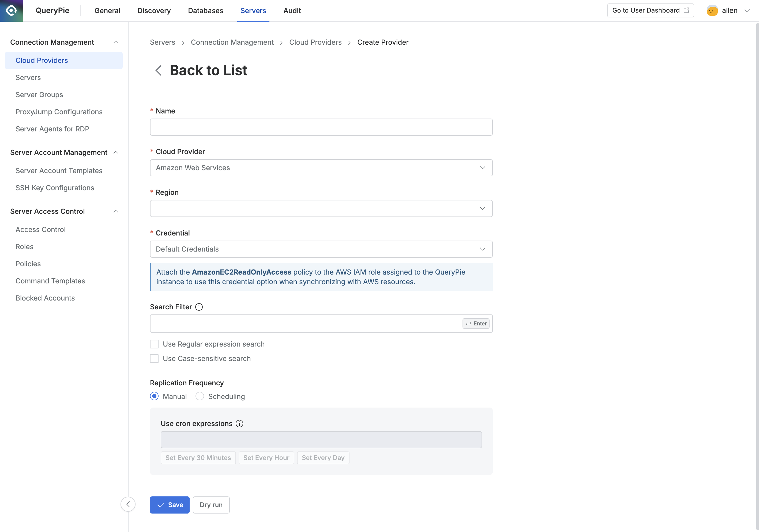Open the Region dropdown

tap(321, 208)
